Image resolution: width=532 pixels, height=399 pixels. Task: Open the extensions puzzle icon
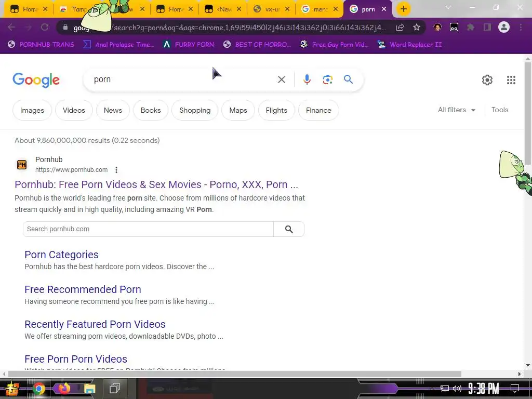471,27
